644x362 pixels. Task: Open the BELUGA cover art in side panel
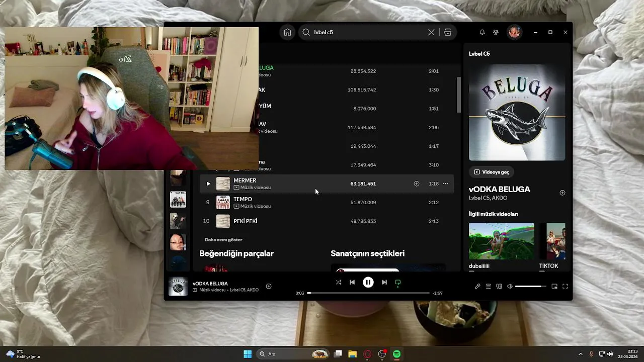(517, 113)
